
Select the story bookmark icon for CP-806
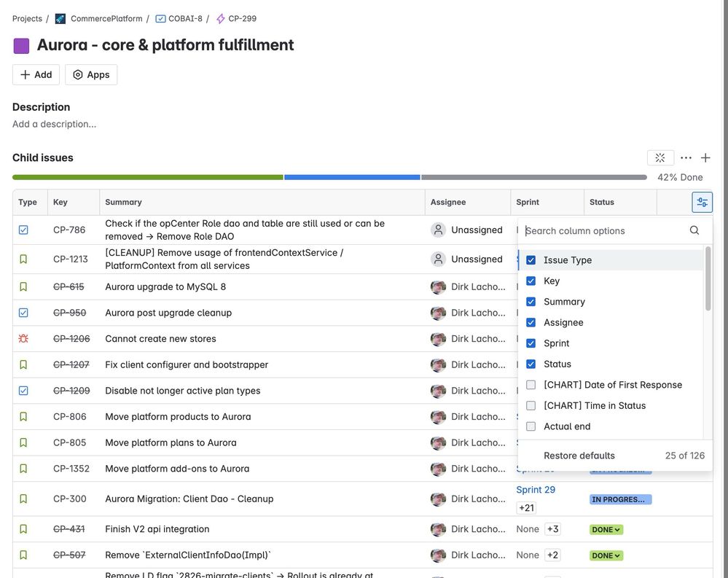22,415
